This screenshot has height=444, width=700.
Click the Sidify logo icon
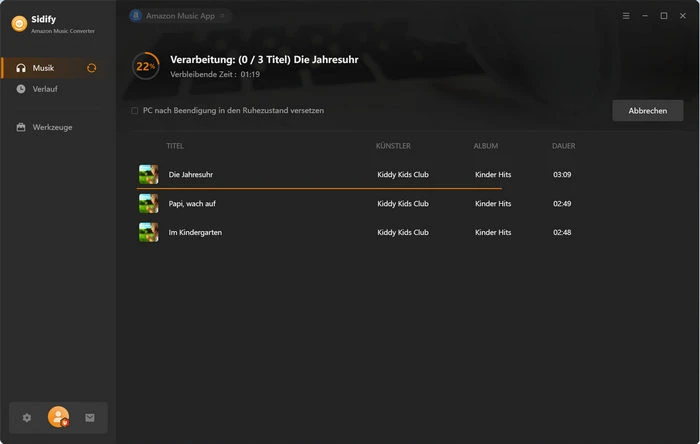(19, 24)
